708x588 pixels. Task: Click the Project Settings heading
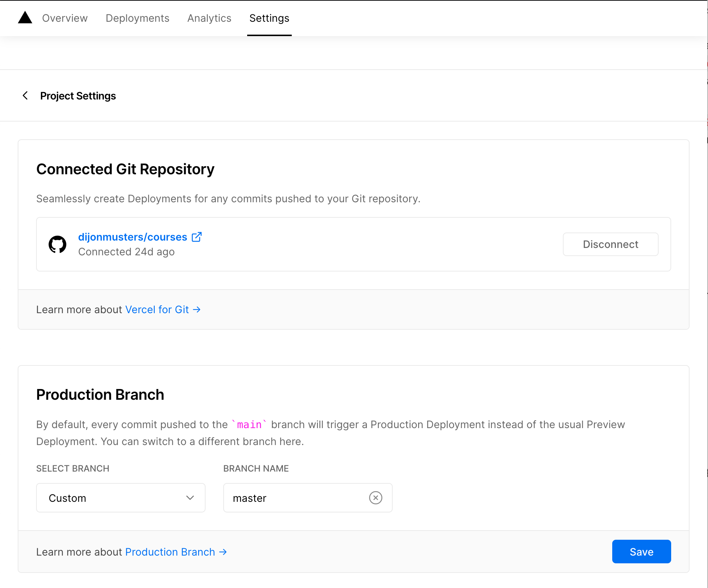tap(78, 96)
